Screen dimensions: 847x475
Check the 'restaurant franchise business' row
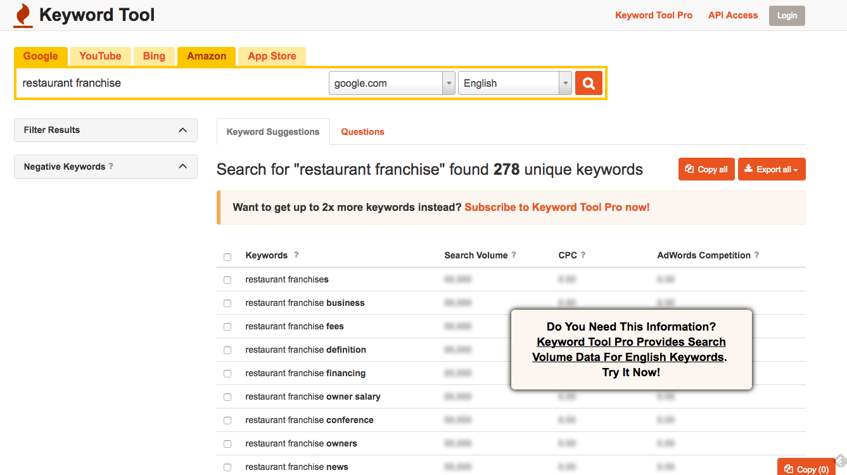227,303
